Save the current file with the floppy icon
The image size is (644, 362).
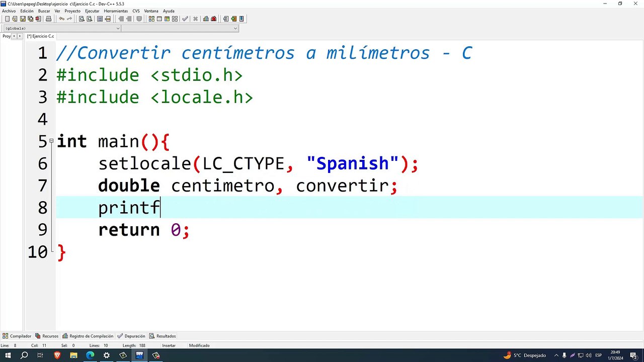(23, 19)
